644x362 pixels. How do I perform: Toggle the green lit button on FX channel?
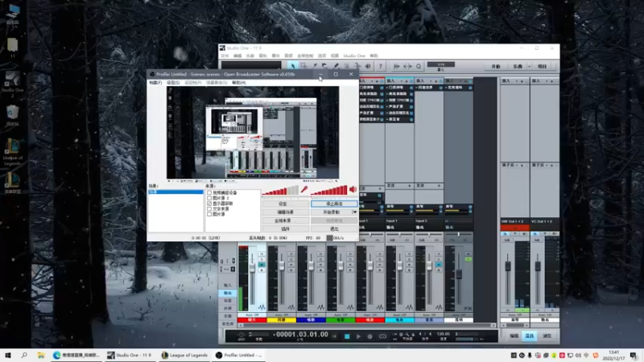pyautogui.click(x=468, y=259)
